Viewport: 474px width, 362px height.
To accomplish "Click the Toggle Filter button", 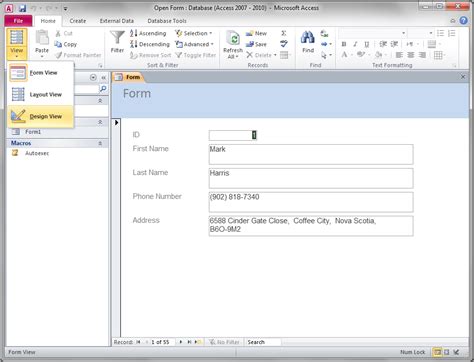I will click(196, 55).
